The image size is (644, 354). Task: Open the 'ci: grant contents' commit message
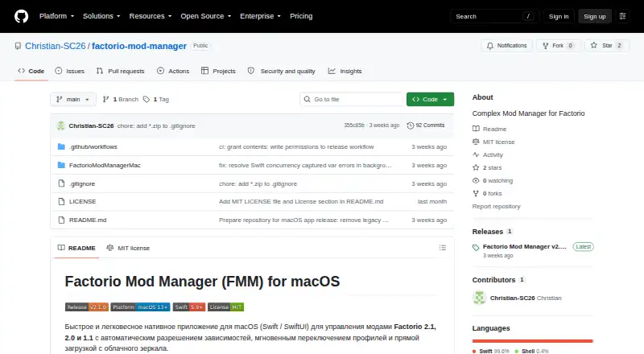296,146
